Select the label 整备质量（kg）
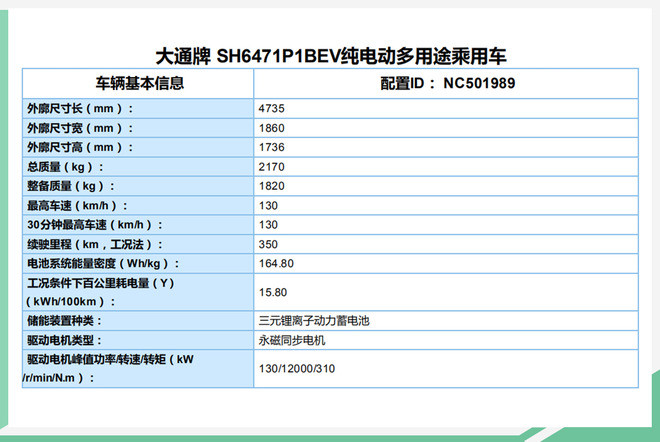Viewport: 660px width, 442px height. click(x=71, y=186)
